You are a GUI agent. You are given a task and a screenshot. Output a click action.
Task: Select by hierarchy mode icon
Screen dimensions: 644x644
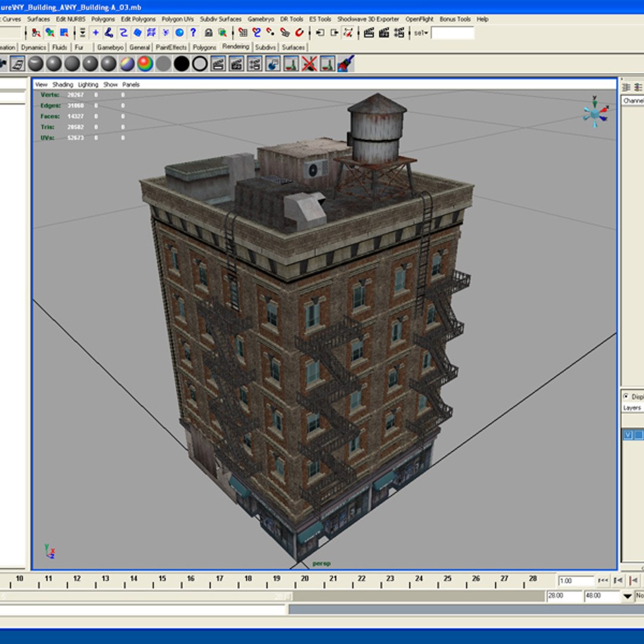[36, 32]
